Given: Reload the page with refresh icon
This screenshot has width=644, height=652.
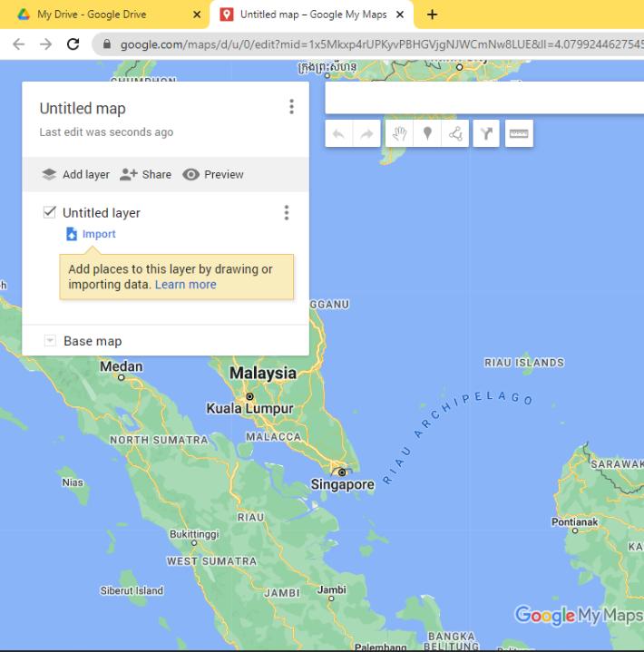Looking at the screenshot, I should pyautogui.click(x=73, y=44).
